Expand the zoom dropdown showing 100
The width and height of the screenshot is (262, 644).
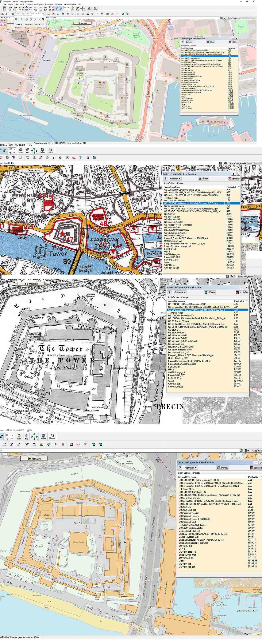(x=68, y=8)
